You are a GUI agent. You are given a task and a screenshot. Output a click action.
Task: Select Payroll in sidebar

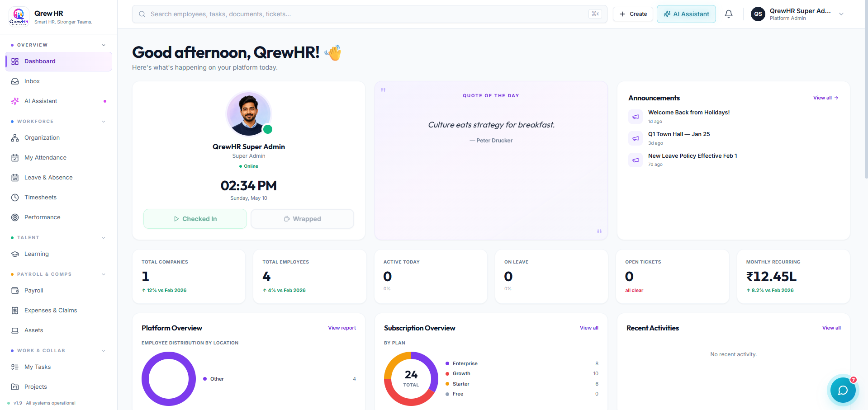pos(59,291)
